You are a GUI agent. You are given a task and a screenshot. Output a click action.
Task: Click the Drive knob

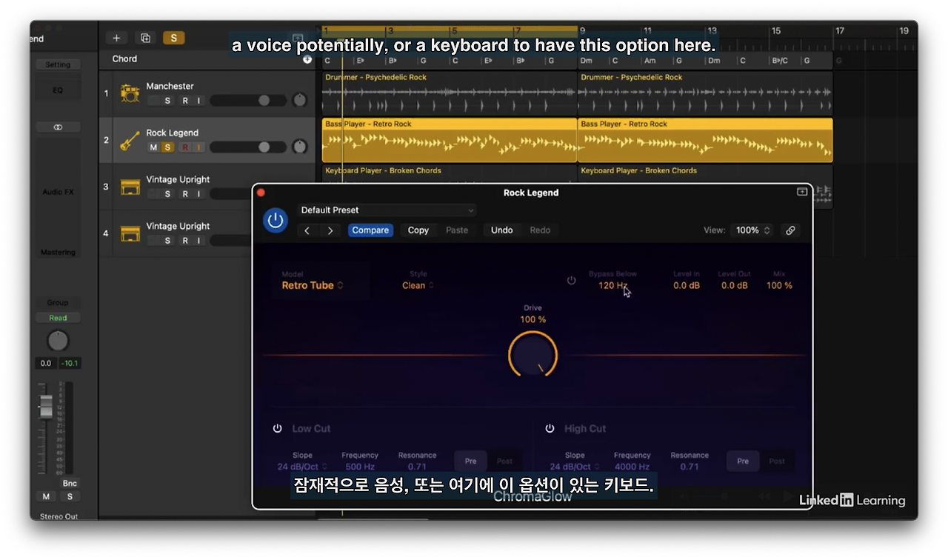click(533, 355)
